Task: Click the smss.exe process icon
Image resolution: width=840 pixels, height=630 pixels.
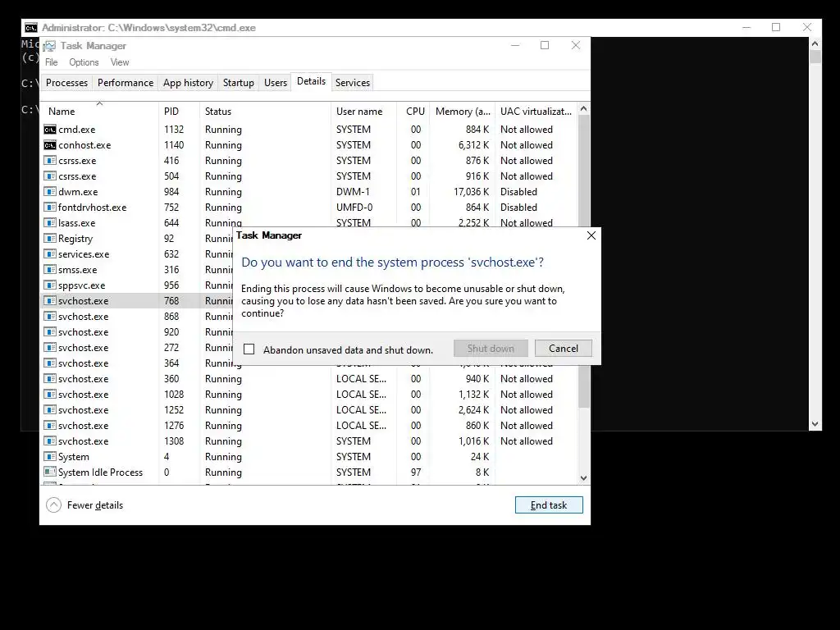Action: pyautogui.click(x=50, y=269)
